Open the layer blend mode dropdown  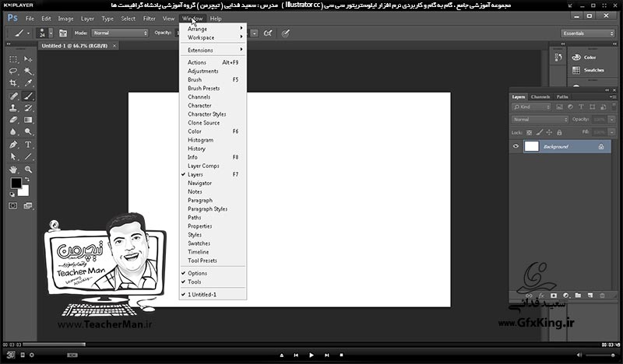[x=540, y=120]
